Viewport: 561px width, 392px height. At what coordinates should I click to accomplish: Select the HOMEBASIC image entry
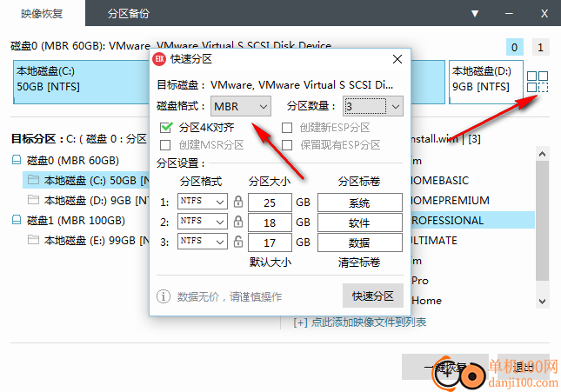tap(440, 180)
